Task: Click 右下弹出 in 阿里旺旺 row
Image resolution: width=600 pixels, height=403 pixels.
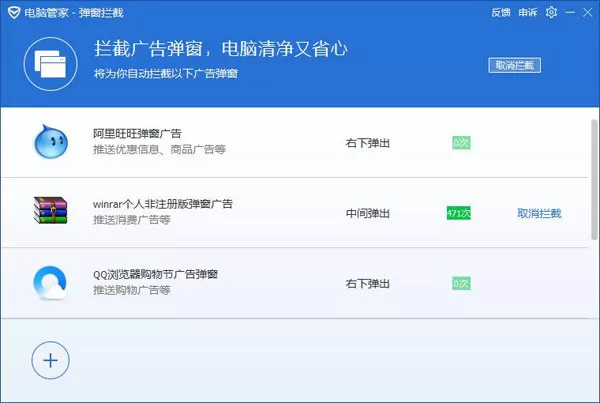Action: pos(367,143)
